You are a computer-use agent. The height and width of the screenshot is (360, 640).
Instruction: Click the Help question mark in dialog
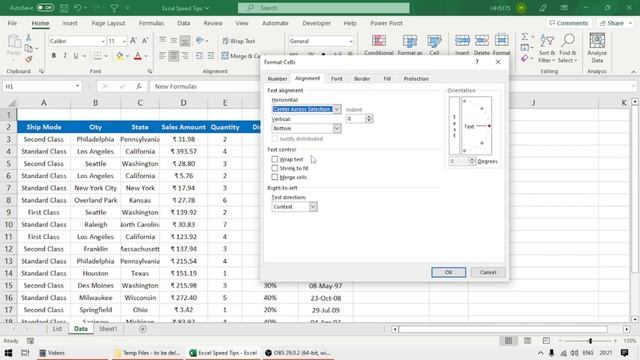(x=477, y=62)
